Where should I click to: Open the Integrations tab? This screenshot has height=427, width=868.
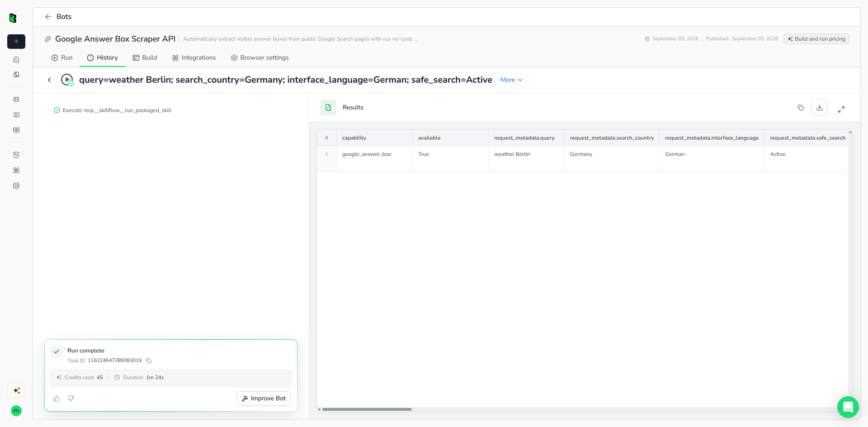[x=194, y=58]
